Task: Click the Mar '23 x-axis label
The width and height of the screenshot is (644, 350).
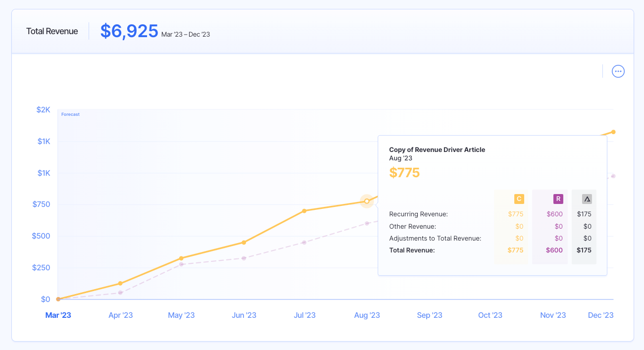Action: (58, 315)
